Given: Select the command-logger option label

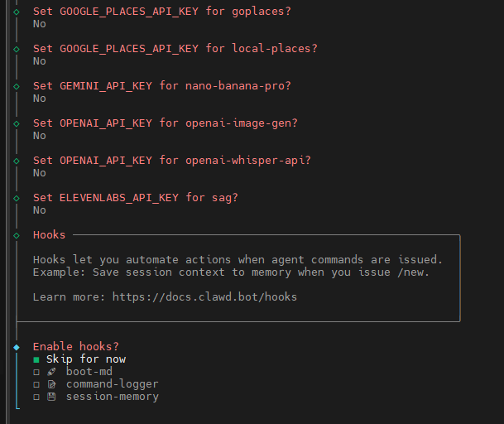Looking at the screenshot, I should 112,384.
